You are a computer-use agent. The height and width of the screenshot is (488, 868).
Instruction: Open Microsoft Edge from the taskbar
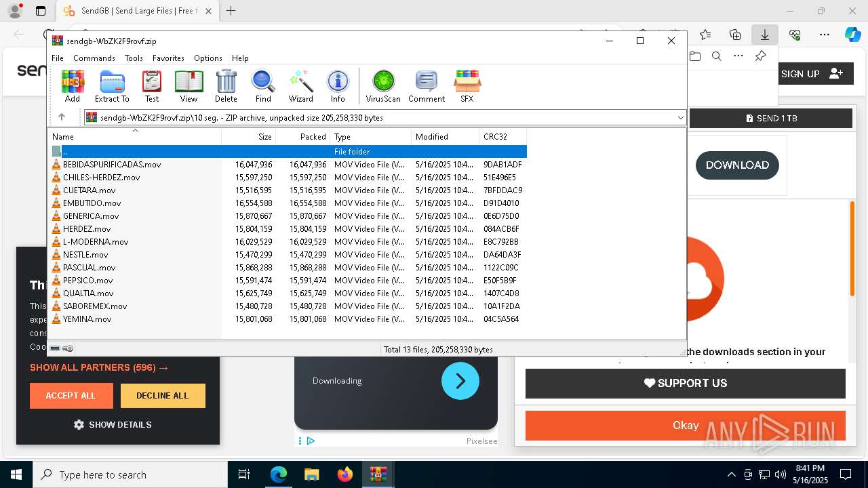tap(279, 474)
